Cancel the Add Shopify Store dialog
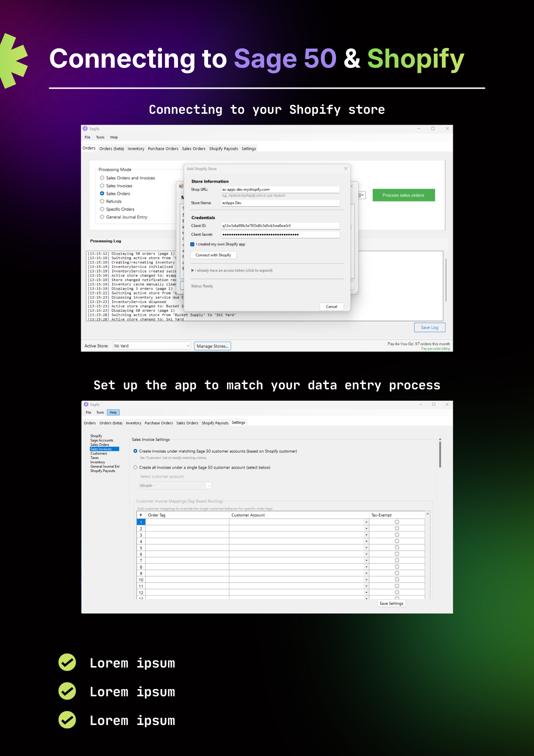 tap(332, 307)
